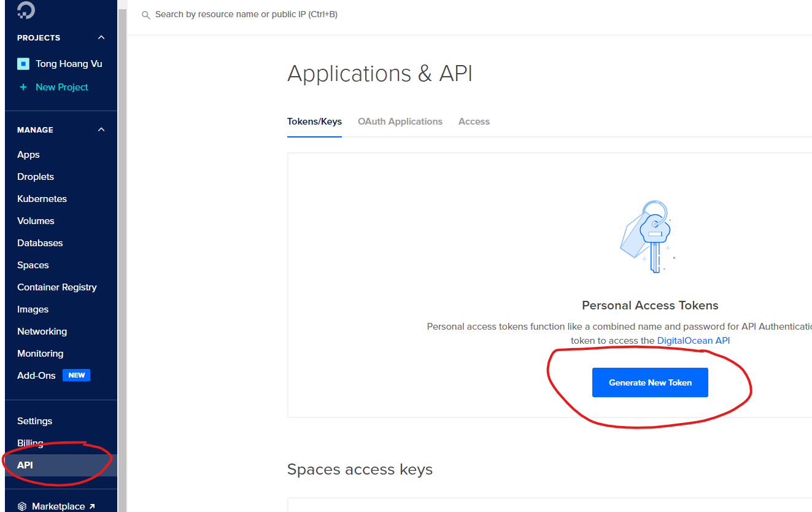Click the search magnifier icon
Image resolution: width=812 pixels, height=512 pixels.
pyautogui.click(x=146, y=15)
